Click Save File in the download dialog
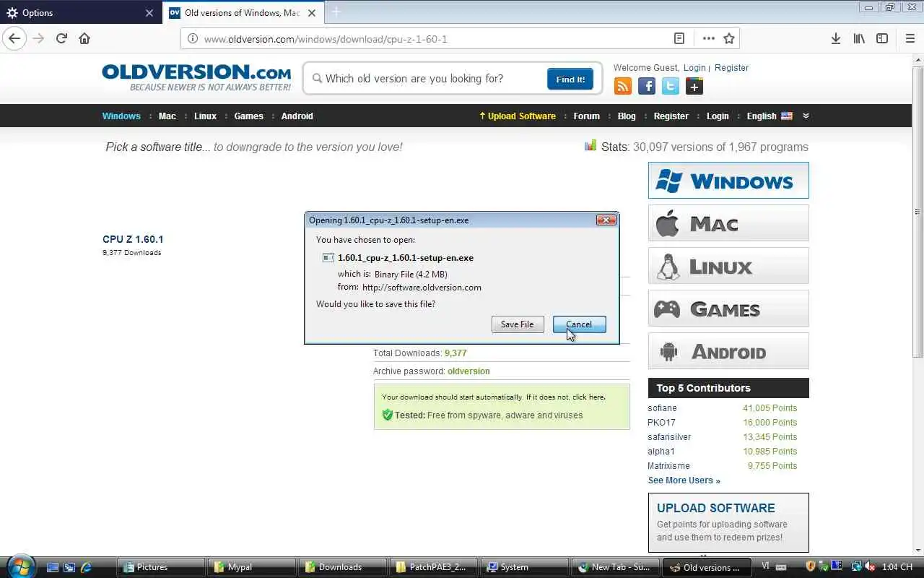 pyautogui.click(x=517, y=324)
